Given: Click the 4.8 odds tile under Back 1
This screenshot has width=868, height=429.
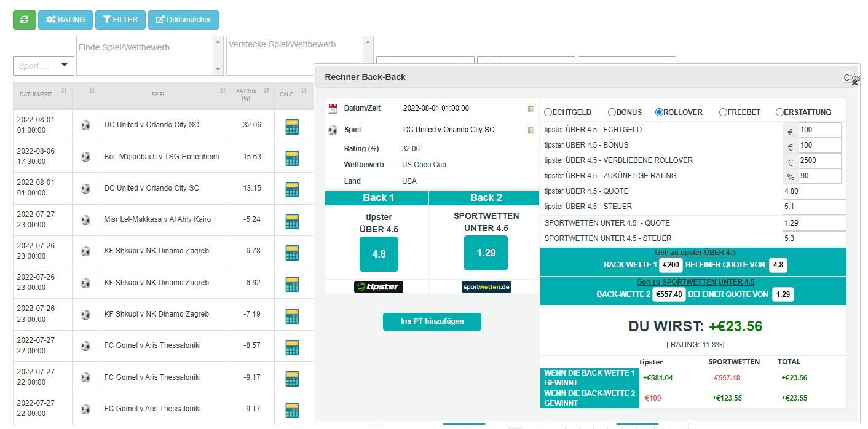Looking at the screenshot, I should click(x=379, y=254).
